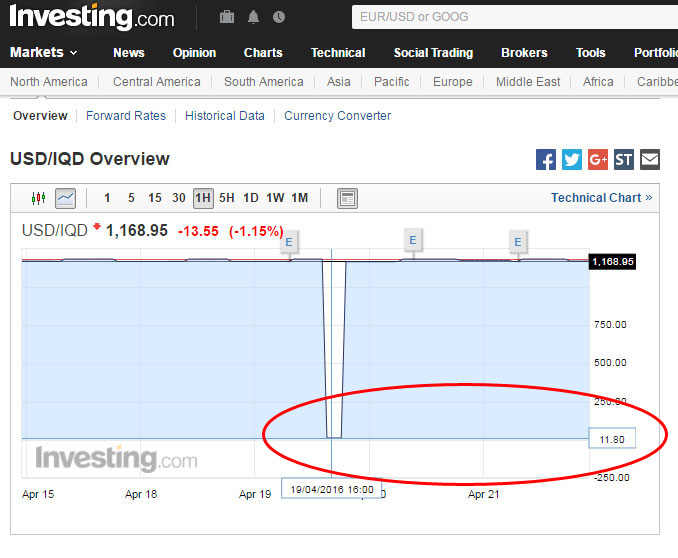This screenshot has width=678, height=558.
Task: Switch chart to area line view
Action: tap(65, 198)
